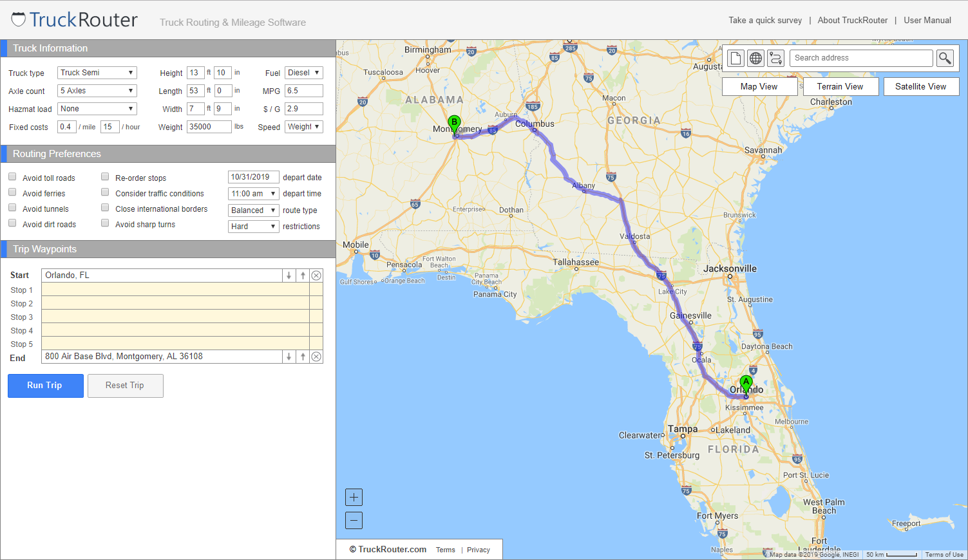Click the Run Trip button
The width and height of the screenshot is (968, 560).
[x=46, y=386]
